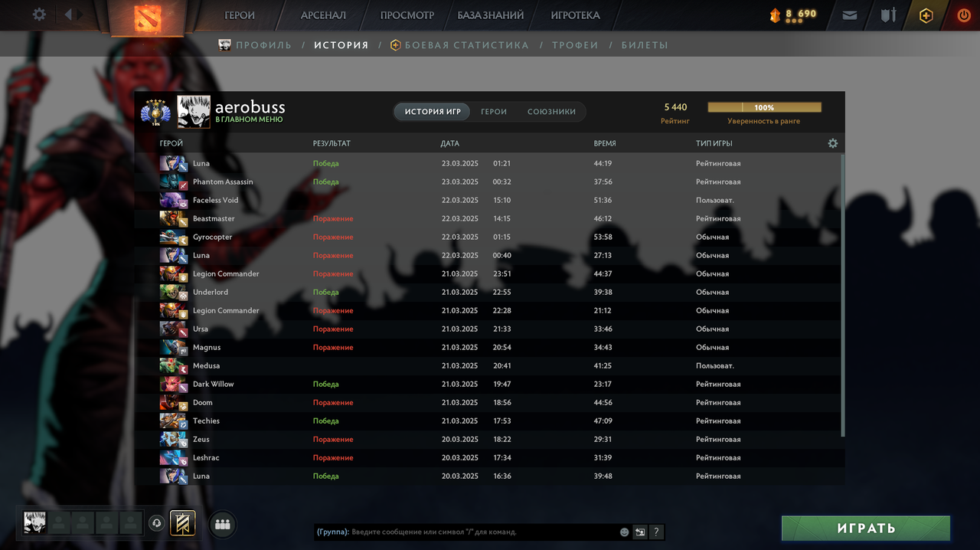Click the first empty party slot
This screenshot has height=550, width=980.
point(60,523)
